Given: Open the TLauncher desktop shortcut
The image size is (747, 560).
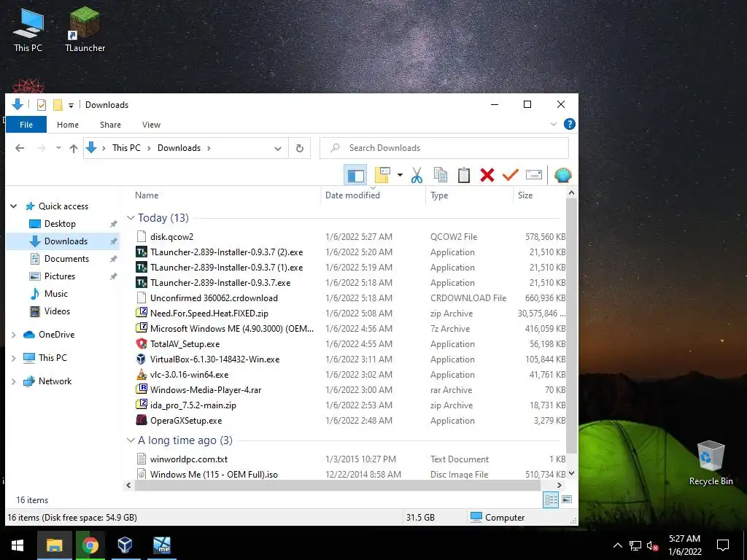Looking at the screenshot, I should click(x=85, y=29).
